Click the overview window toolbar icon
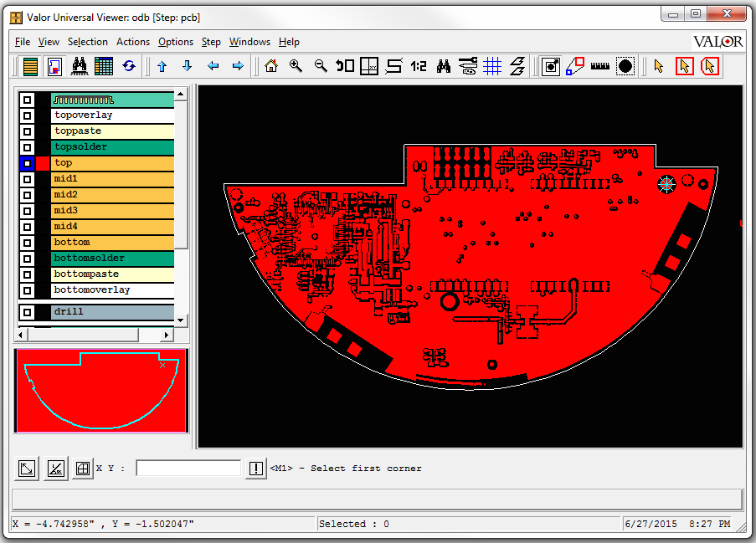 (55, 66)
